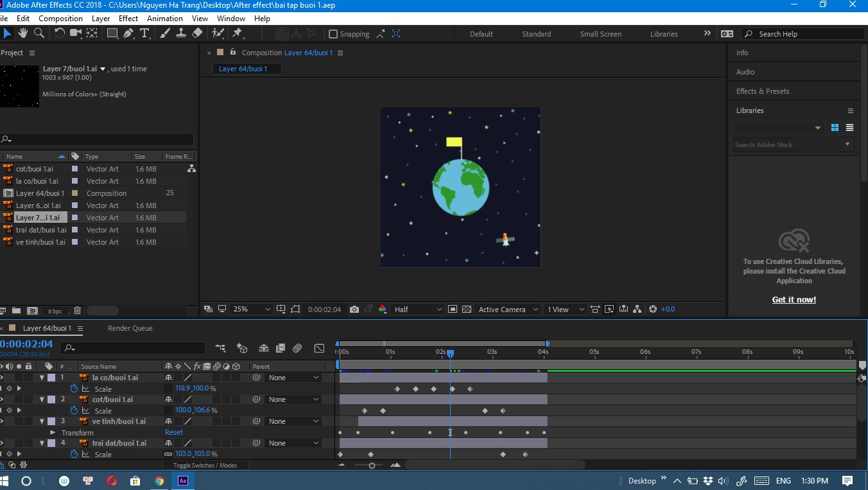868x490 pixels.
Task: Select the Rectangle shape tool
Action: pyautogui.click(x=112, y=33)
